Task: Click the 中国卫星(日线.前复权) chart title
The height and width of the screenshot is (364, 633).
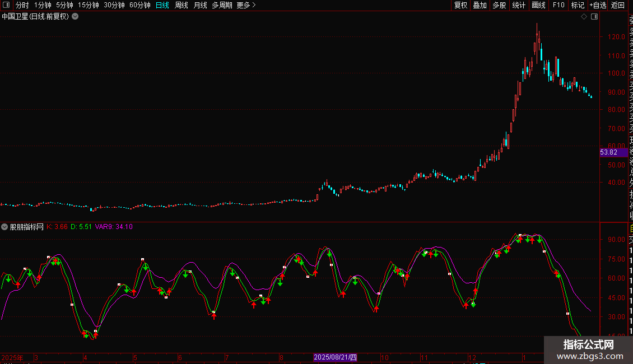Action: point(35,17)
